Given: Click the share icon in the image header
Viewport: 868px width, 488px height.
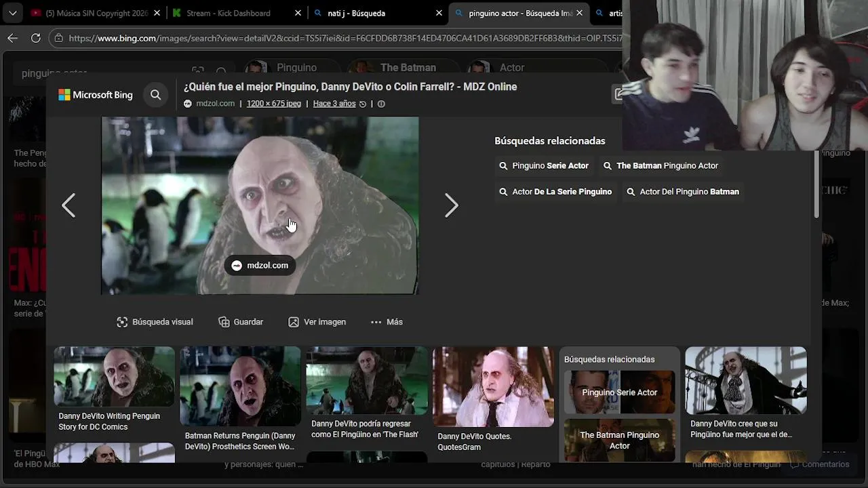Looking at the screenshot, I should point(618,95).
